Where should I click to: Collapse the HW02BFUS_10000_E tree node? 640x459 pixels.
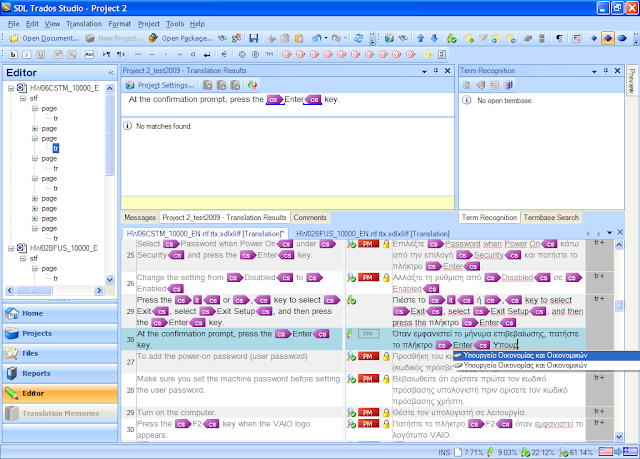pos(11,248)
